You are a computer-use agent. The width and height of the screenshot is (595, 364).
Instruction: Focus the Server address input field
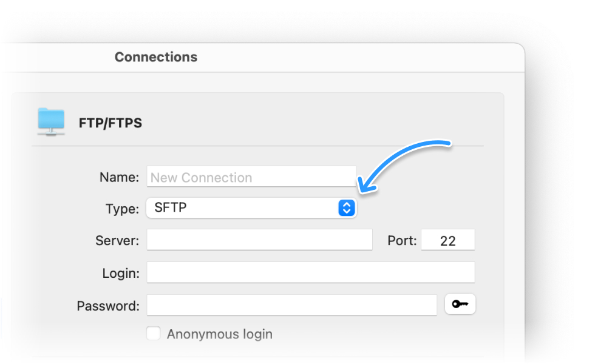[259, 240]
